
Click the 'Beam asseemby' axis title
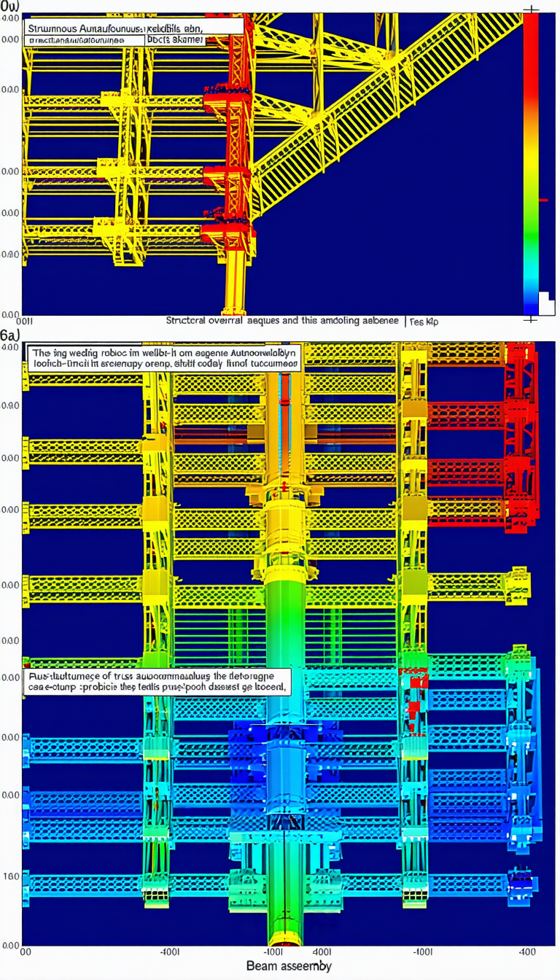[289, 967]
